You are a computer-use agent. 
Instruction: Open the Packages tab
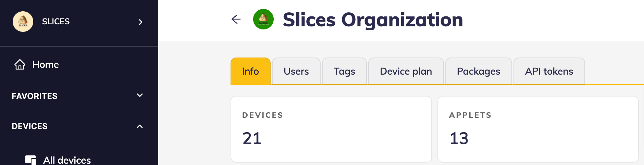click(479, 71)
